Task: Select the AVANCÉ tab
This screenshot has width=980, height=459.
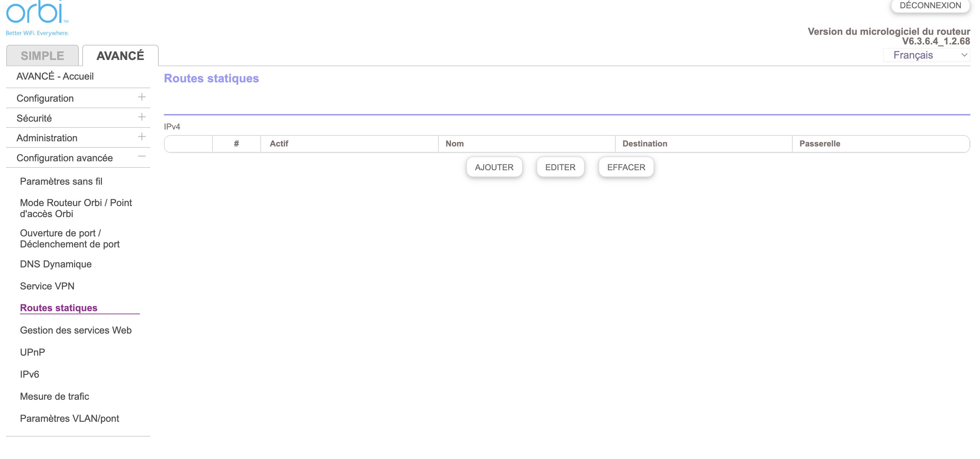Action: click(x=120, y=56)
